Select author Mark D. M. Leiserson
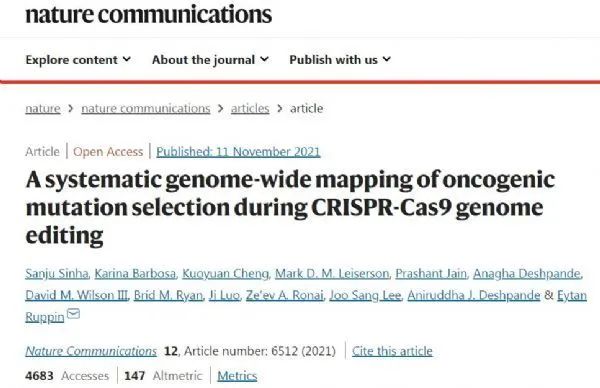 click(x=332, y=274)
